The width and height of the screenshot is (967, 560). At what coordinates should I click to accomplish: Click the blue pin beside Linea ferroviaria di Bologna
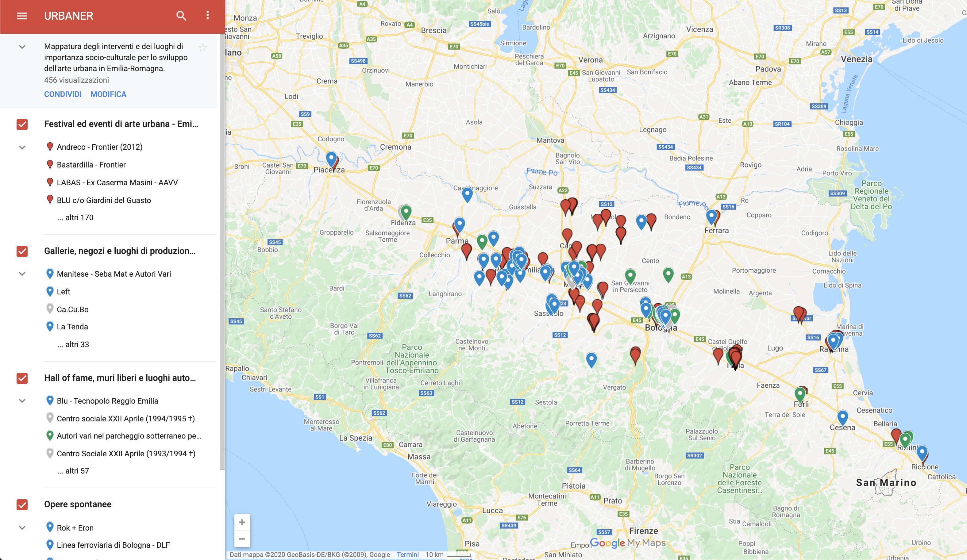49,545
